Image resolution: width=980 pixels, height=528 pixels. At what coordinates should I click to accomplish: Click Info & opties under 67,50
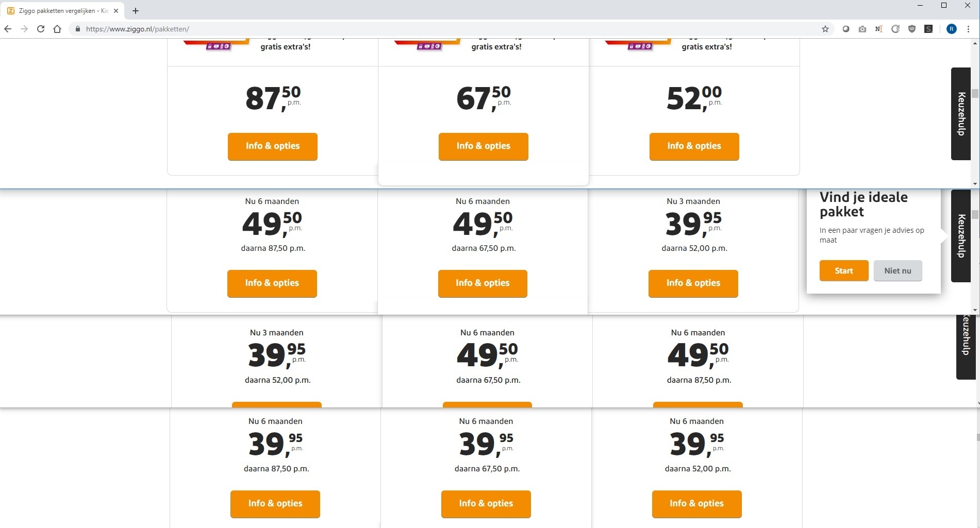pyautogui.click(x=483, y=146)
